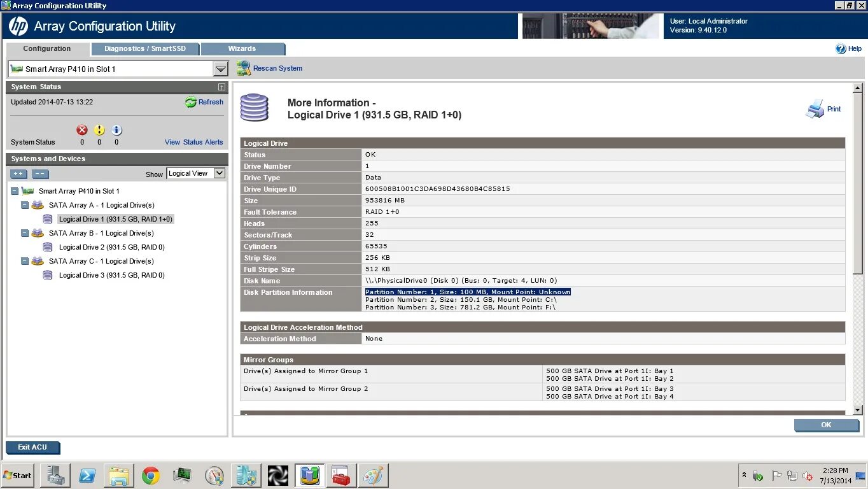
Task: Open the Windows Start button
Action: point(18,476)
